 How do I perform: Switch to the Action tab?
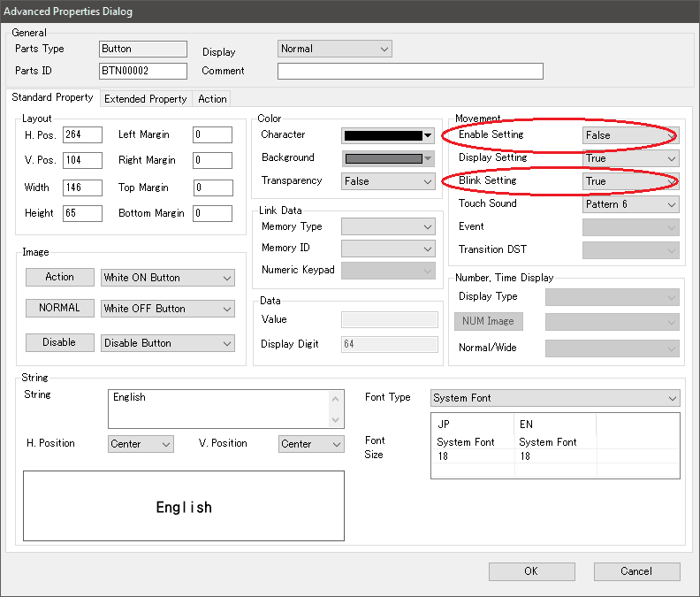(212, 99)
